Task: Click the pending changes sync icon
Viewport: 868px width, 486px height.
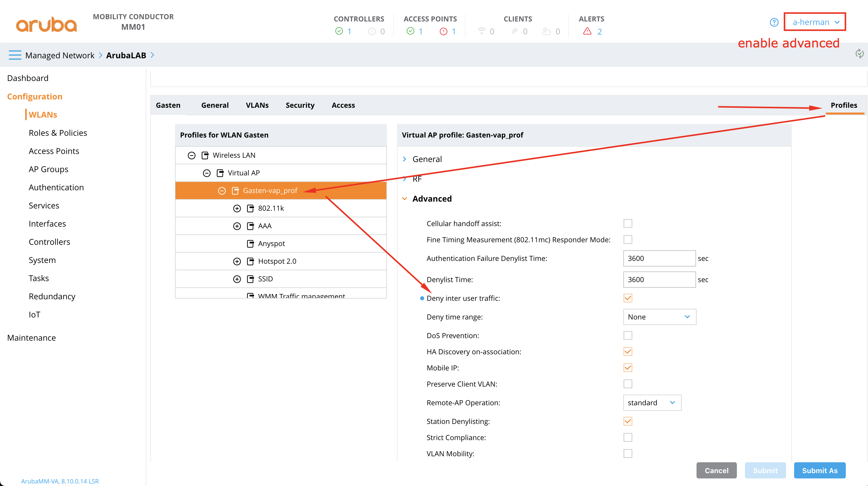Action: pyautogui.click(x=859, y=53)
